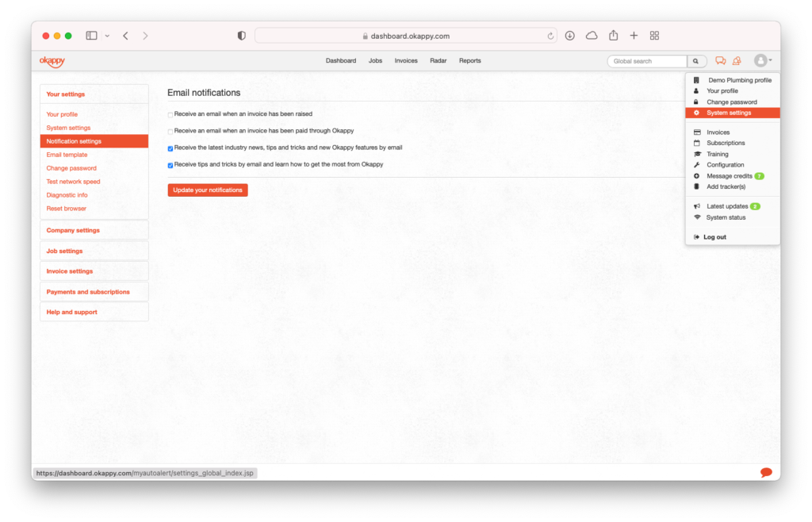Click the padlock icon in address bar
812x522 pixels.
click(x=365, y=36)
